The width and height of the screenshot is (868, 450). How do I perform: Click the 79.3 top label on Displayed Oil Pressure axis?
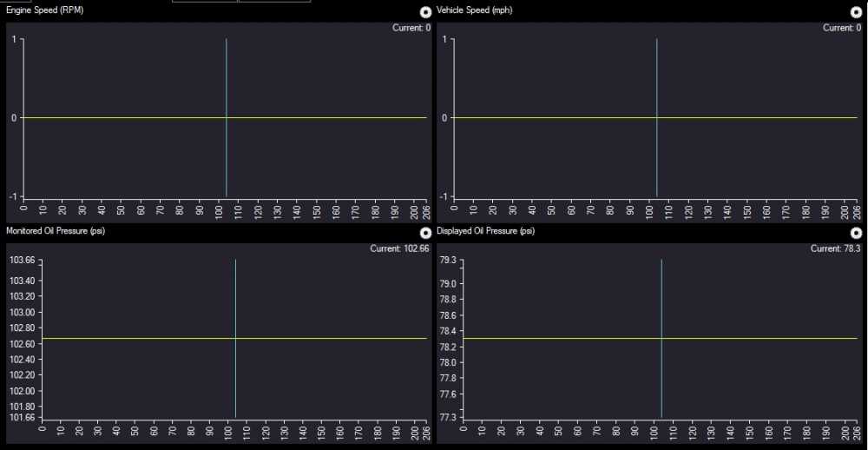click(449, 261)
